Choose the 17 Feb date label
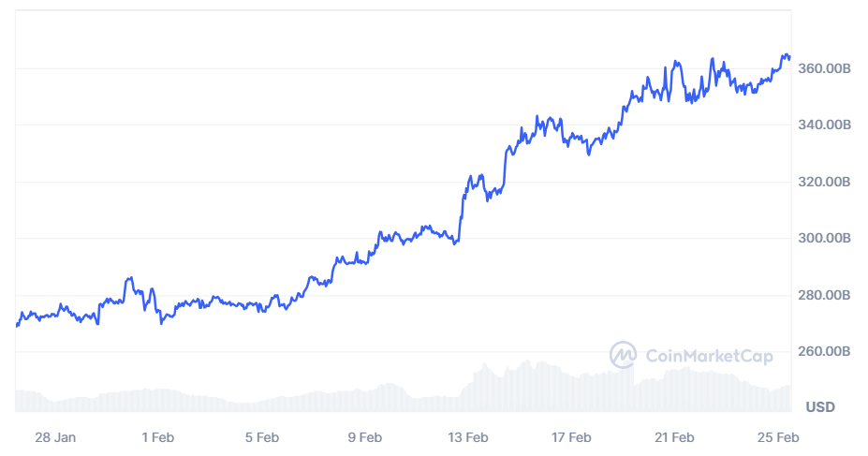868x456 pixels. click(x=571, y=437)
